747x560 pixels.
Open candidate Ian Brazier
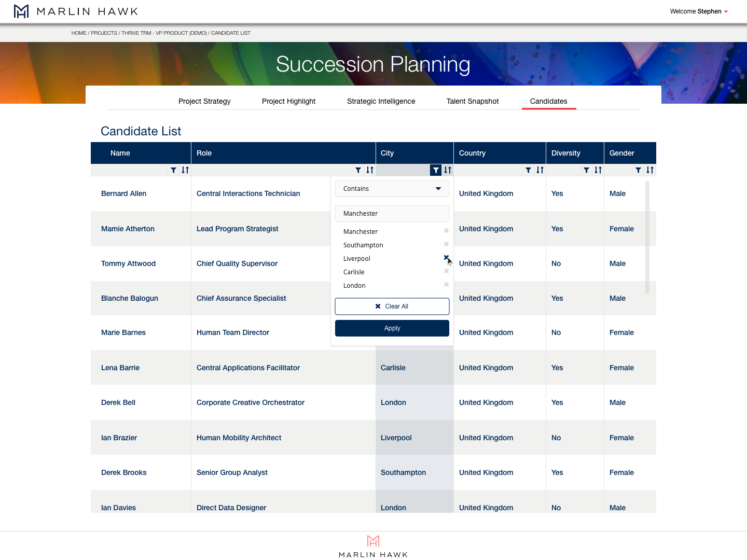click(x=119, y=438)
